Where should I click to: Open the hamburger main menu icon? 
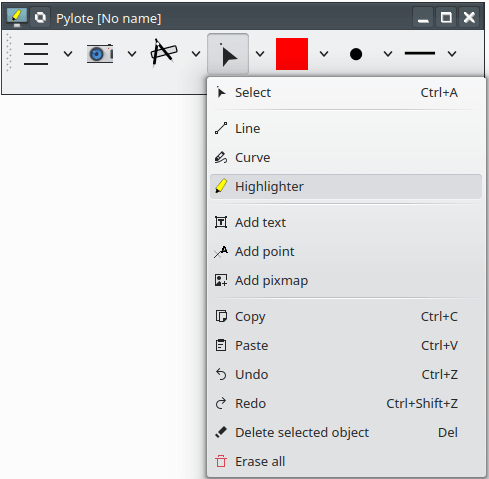pyautogui.click(x=36, y=54)
